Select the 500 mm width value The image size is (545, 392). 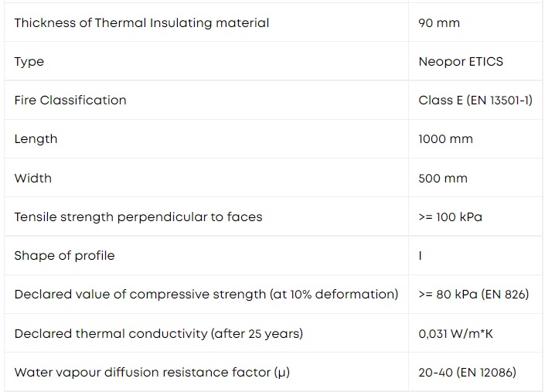click(x=443, y=179)
